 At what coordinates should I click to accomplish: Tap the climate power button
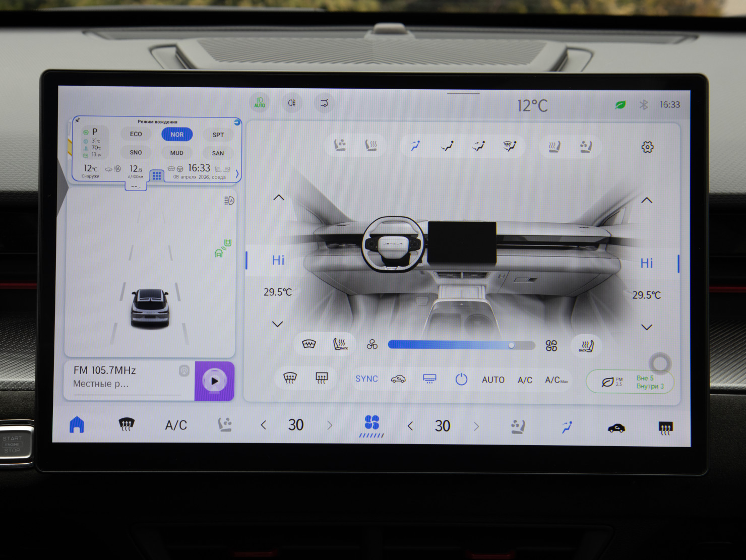pos(461,380)
